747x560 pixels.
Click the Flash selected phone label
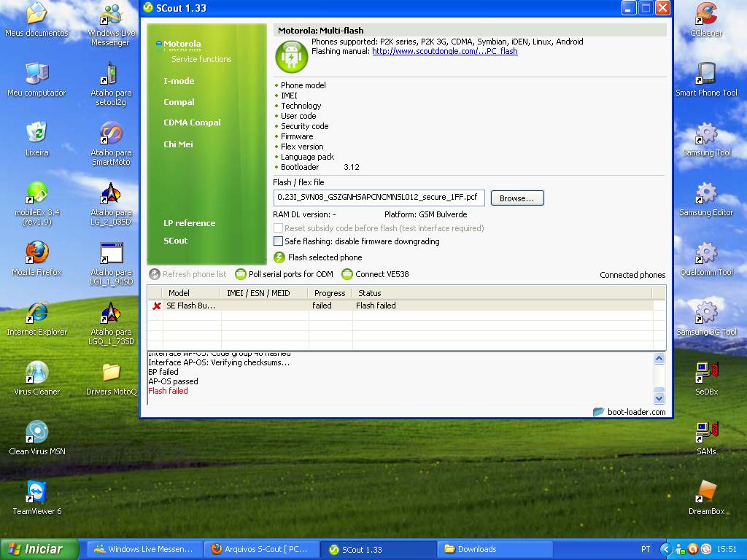325,257
